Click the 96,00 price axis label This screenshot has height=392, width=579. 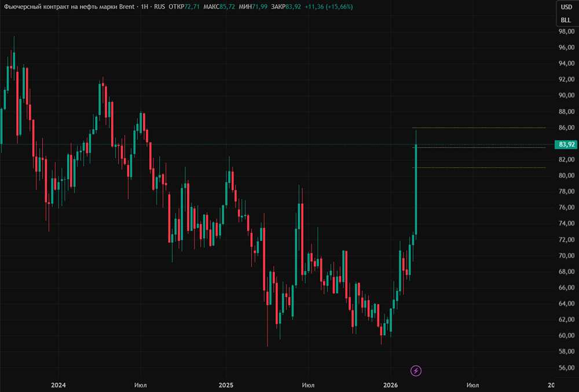[566, 47]
